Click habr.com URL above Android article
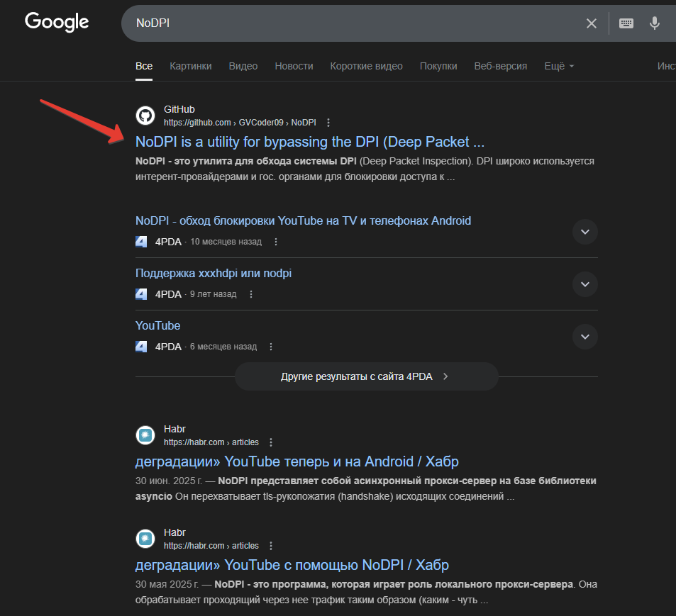The height and width of the screenshot is (616, 676). pyautogui.click(x=211, y=442)
